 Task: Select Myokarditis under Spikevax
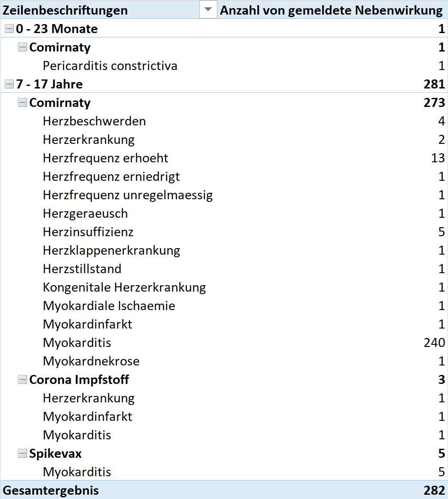77,472
